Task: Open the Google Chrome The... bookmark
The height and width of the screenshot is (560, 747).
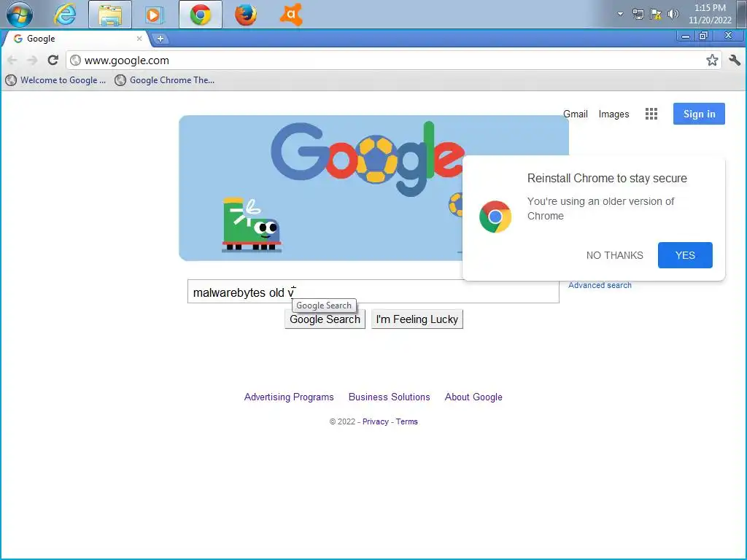Action: (x=166, y=80)
